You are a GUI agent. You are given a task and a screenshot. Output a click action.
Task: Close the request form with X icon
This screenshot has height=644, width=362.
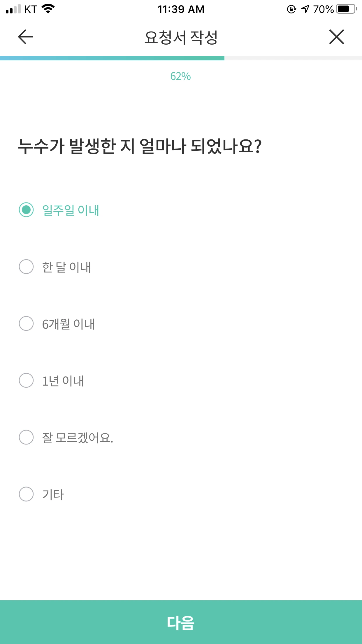click(337, 37)
